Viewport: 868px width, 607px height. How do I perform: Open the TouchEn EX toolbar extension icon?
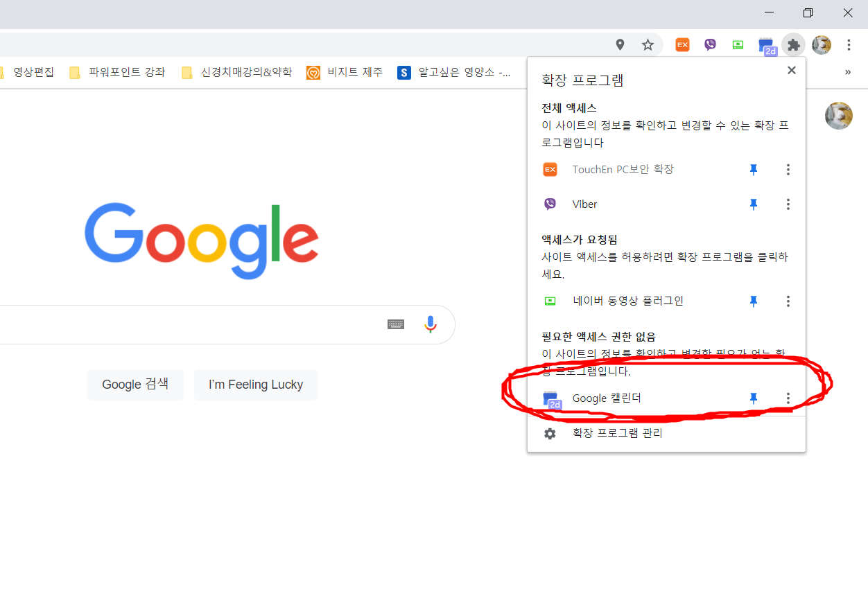pyautogui.click(x=683, y=45)
